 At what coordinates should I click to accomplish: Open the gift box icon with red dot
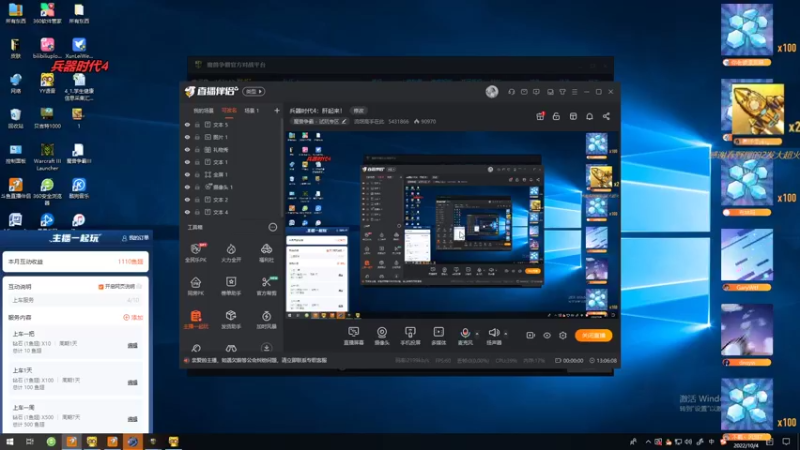[x=540, y=116]
